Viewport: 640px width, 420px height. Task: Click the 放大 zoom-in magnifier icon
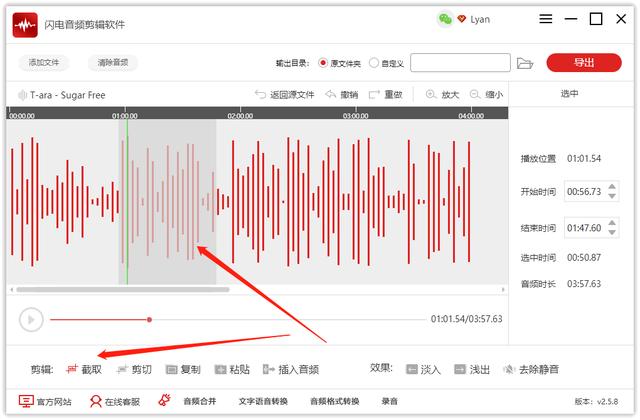(431, 94)
